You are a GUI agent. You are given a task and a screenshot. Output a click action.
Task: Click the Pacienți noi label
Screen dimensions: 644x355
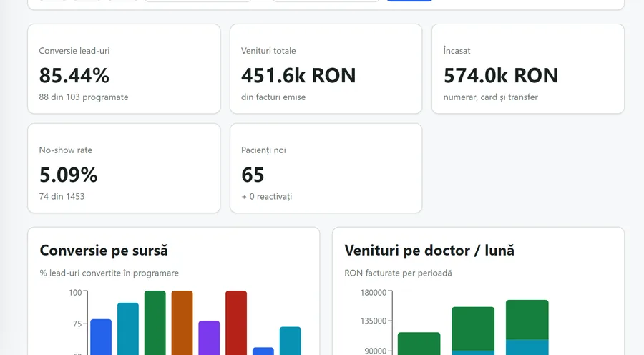(263, 150)
